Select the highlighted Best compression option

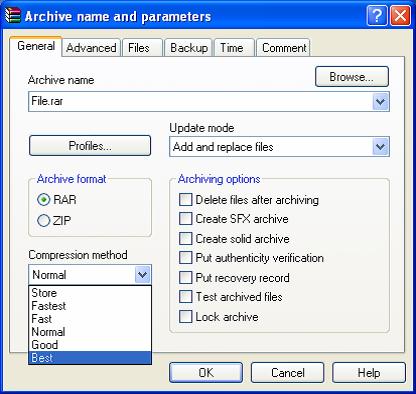coord(90,358)
